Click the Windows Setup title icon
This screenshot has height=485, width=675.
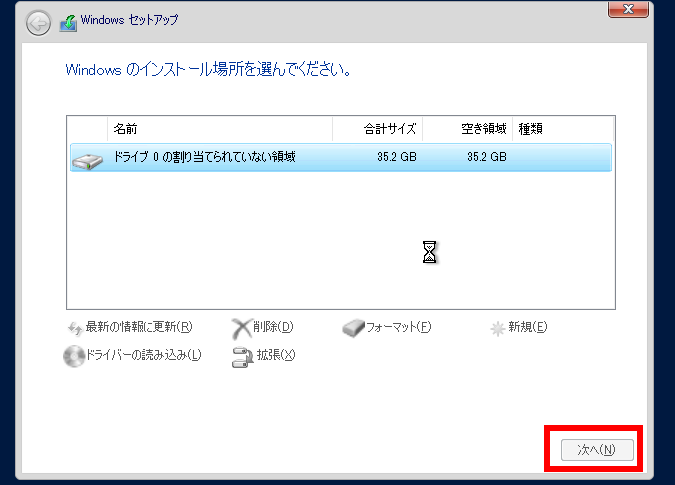68,23
